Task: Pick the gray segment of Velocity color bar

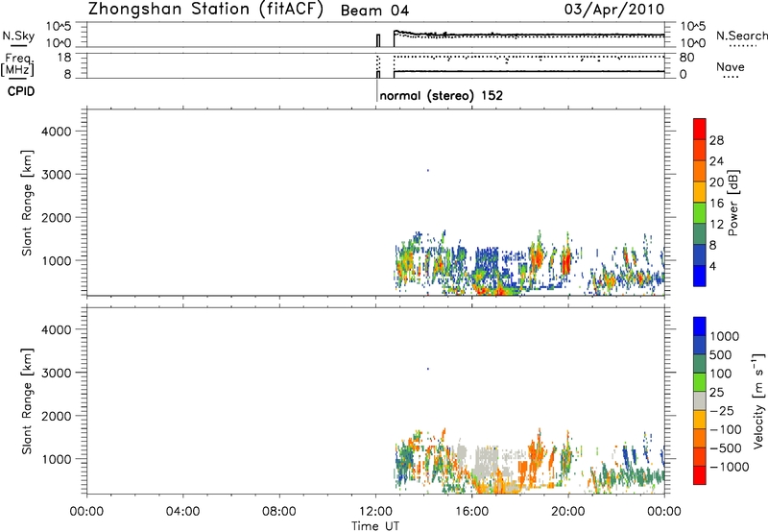Action: point(700,400)
